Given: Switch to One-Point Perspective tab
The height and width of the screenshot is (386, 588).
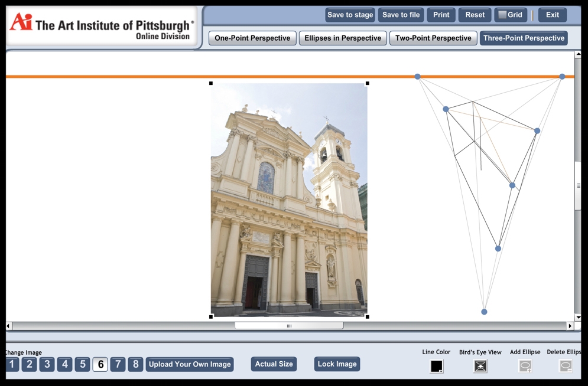Looking at the screenshot, I should pyautogui.click(x=252, y=38).
